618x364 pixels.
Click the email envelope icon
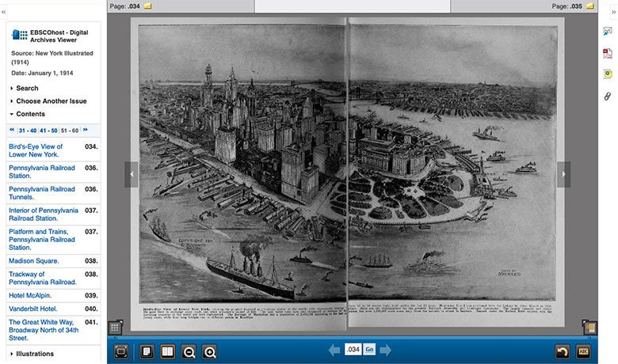pos(608,32)
